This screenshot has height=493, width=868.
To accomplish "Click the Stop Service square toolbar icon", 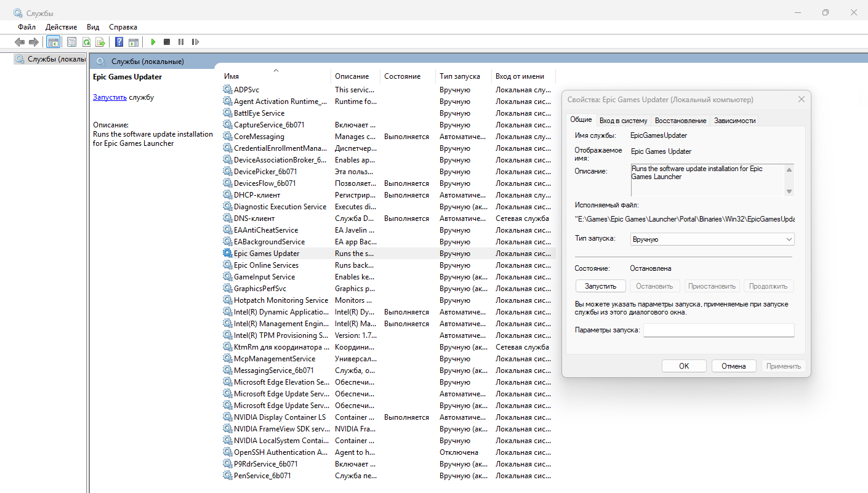I will (167, 42).
